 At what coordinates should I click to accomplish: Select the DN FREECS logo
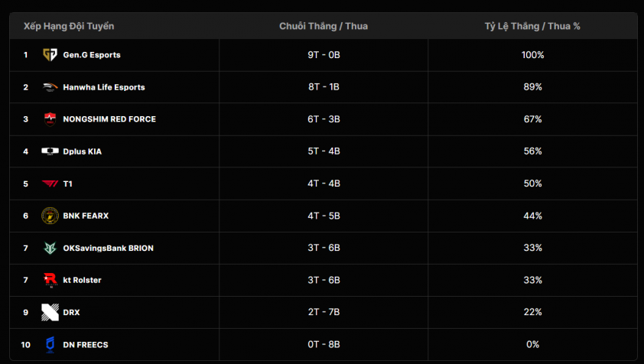50,345
